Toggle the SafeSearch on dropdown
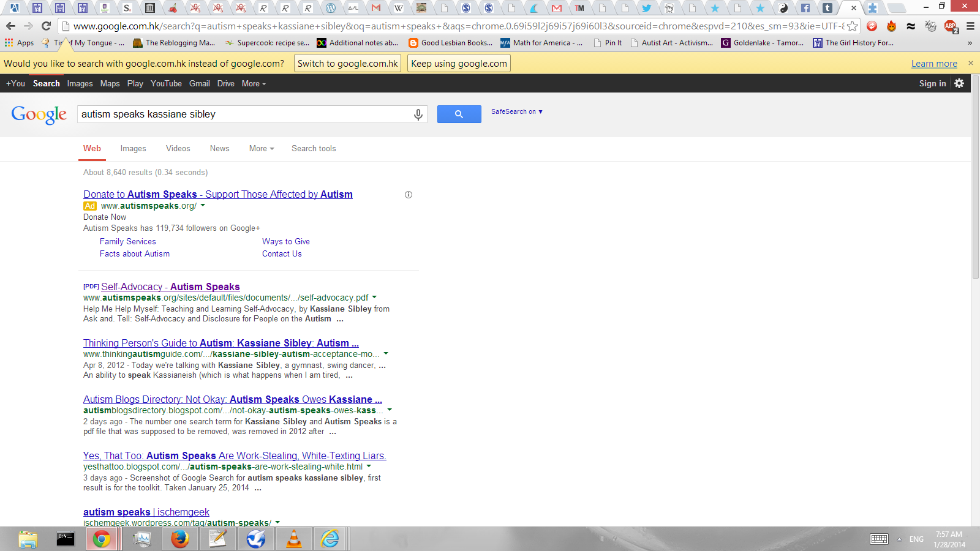Image resolution: width=980 pixels, height=551 pixels. tap(517, 111)
